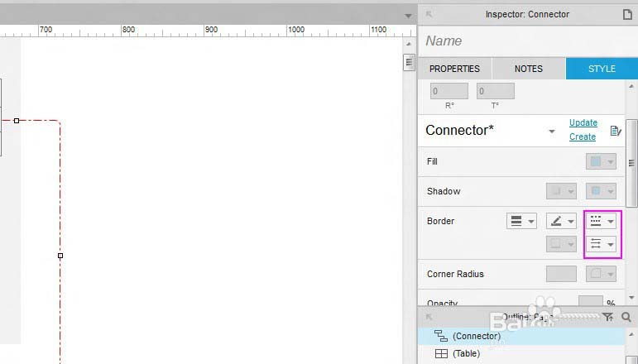Open the Outline search magnifier
638x364 pixels.
626,317
